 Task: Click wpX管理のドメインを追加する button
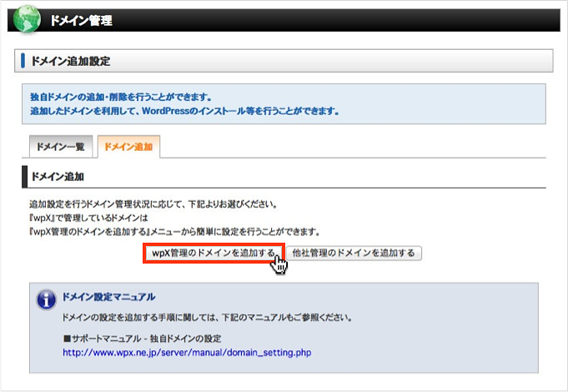(x=214, y=253)
